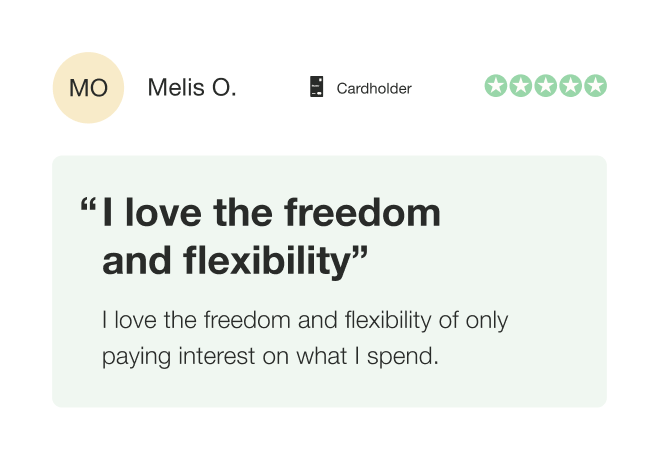Image resolution: width=659 pixels, height=460 pixels.
Task: Click the opening quotation mark of the headline
Action: click(x=88, y=204)
